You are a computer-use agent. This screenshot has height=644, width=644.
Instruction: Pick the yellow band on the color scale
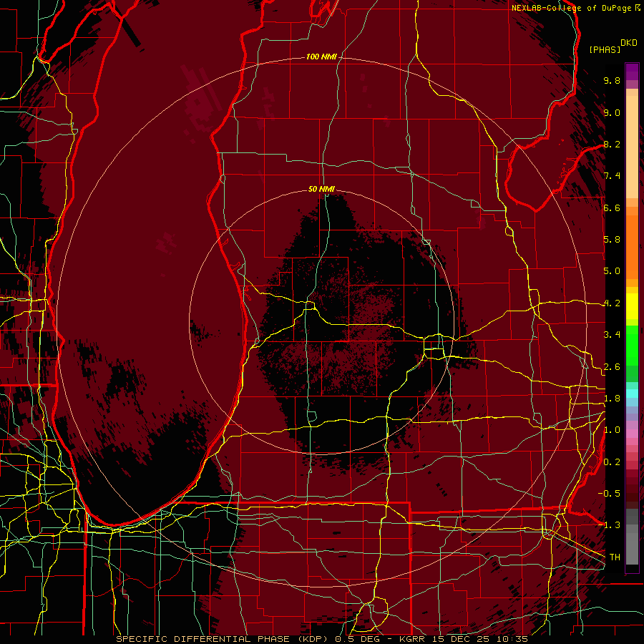(632, 306)
